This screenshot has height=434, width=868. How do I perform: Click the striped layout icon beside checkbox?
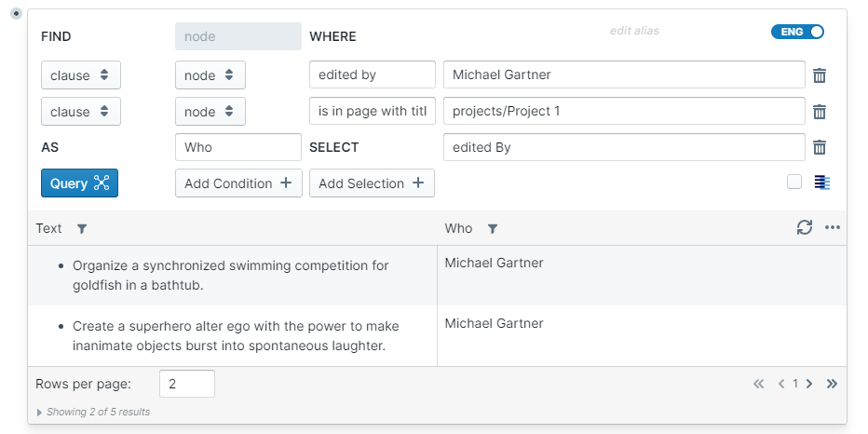[821, 183]
